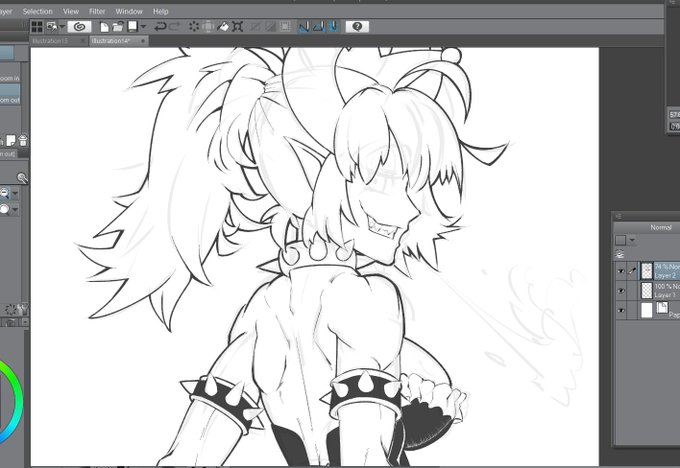
Task: Click the pen editing indicator on Layer 2
Action: coord(632,271)
